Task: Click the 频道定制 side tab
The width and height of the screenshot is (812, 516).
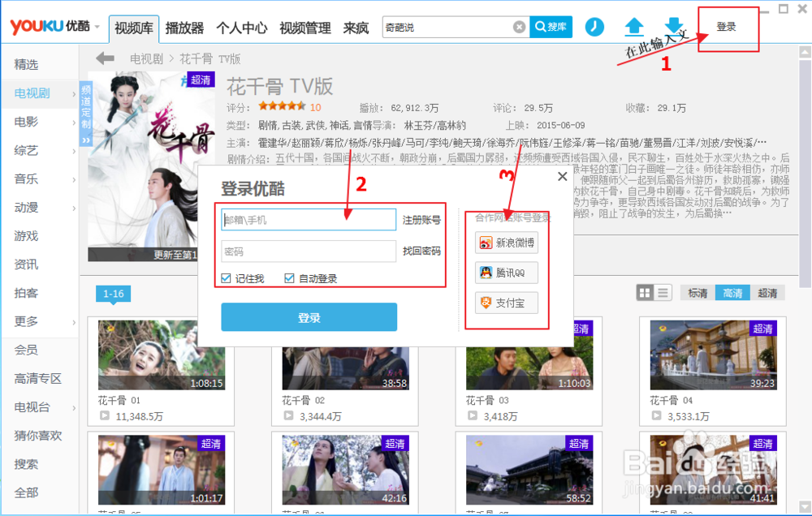Action: tap(85, 114)
